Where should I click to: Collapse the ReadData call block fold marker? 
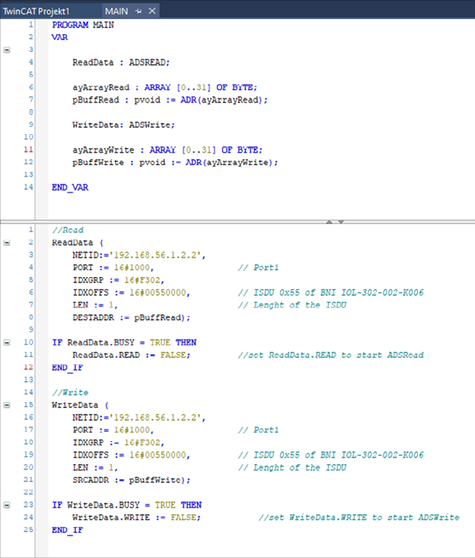tap(7, 243)
